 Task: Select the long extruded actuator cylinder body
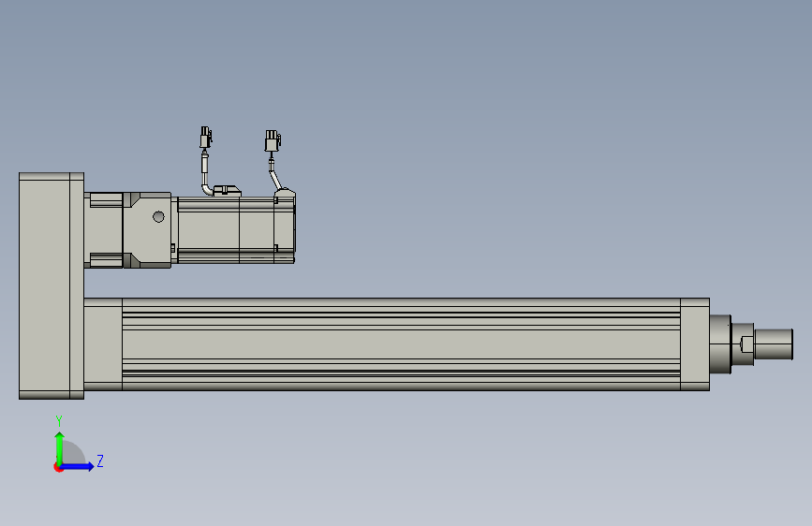click(x=401, y=344)
